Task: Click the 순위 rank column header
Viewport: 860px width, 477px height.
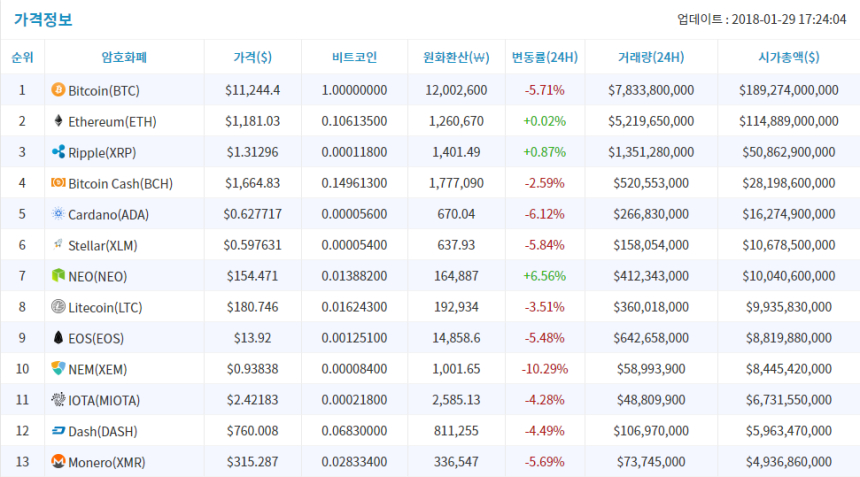Action: click(22, 57)
